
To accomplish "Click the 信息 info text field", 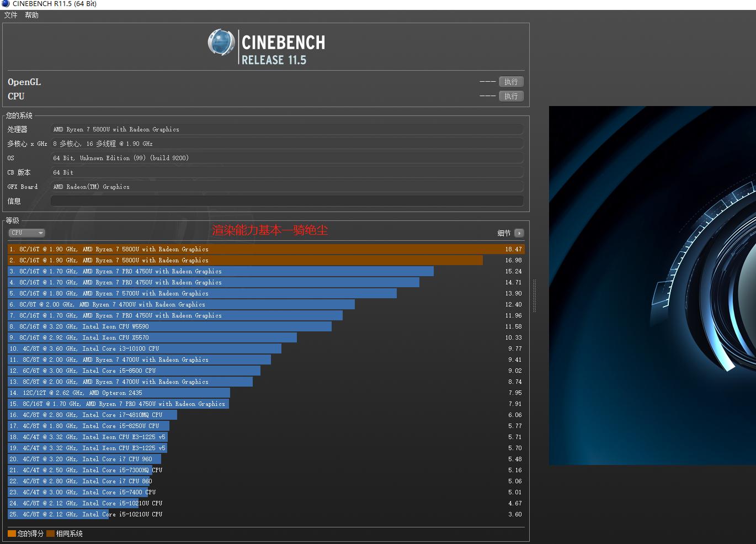I will (x=287, y=201).
